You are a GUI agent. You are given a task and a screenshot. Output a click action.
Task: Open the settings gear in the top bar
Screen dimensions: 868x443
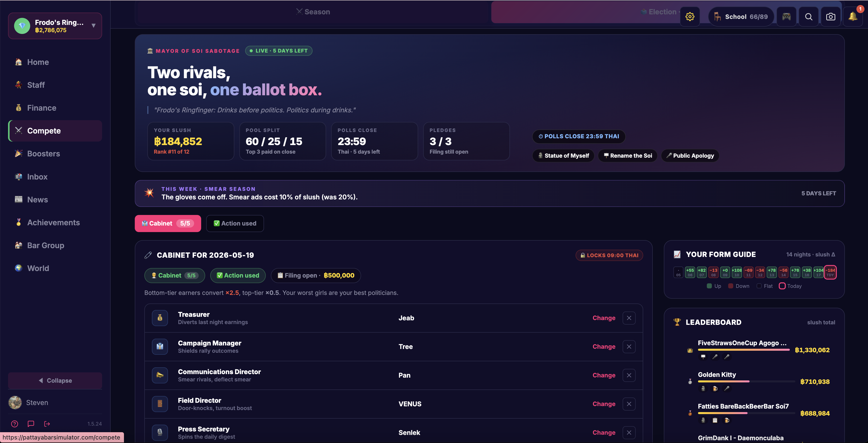point(690,17)
